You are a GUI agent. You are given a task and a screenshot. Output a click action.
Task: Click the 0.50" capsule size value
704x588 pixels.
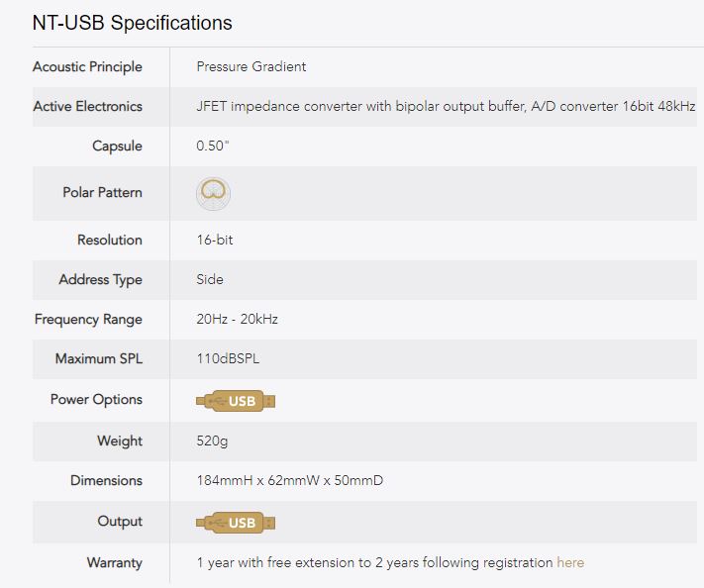point(211,146)
